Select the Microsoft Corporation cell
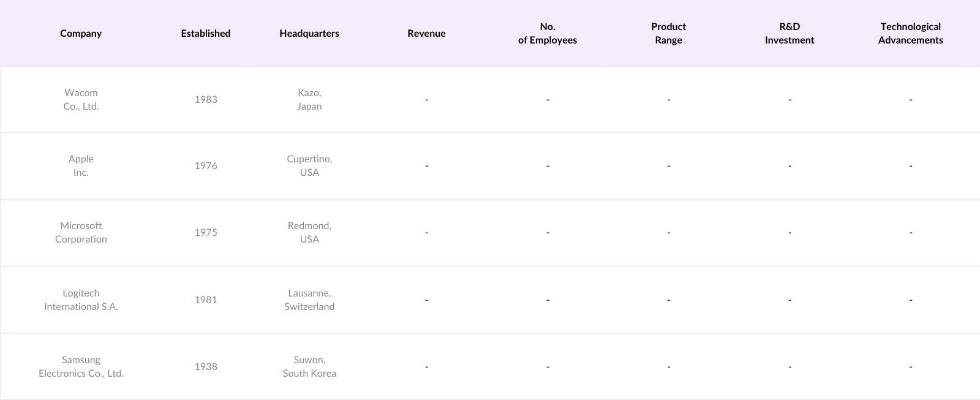The width and height of the screenshot is (980, 400). pyautogui.click(x=81, y=232)
